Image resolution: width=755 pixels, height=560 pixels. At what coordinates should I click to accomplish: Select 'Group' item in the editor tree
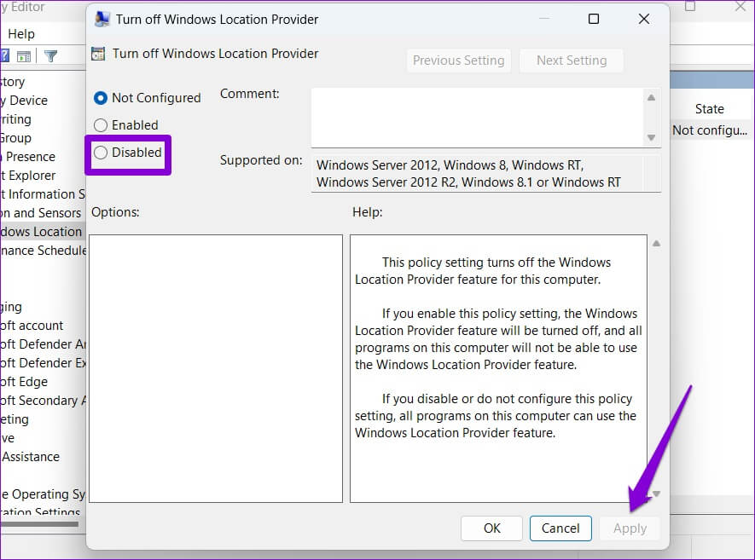coord(16,138)
